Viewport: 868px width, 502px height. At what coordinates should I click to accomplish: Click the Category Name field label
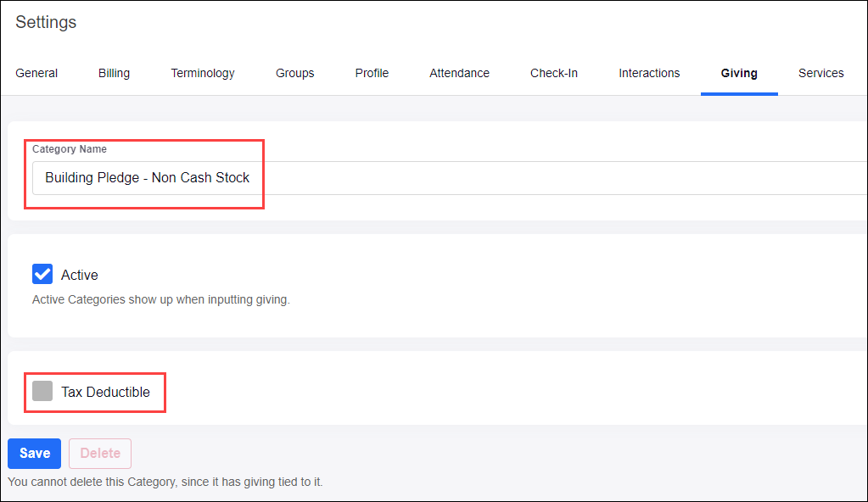(70, 149)
